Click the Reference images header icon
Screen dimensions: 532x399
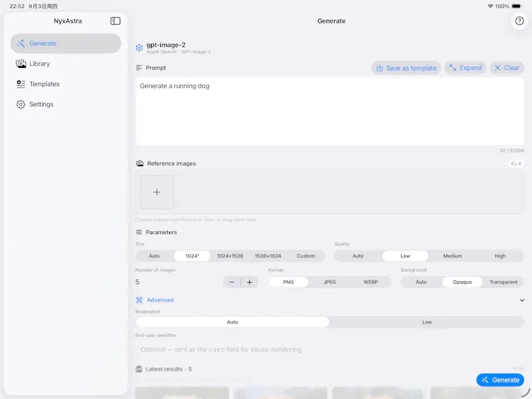pos(140,164)
